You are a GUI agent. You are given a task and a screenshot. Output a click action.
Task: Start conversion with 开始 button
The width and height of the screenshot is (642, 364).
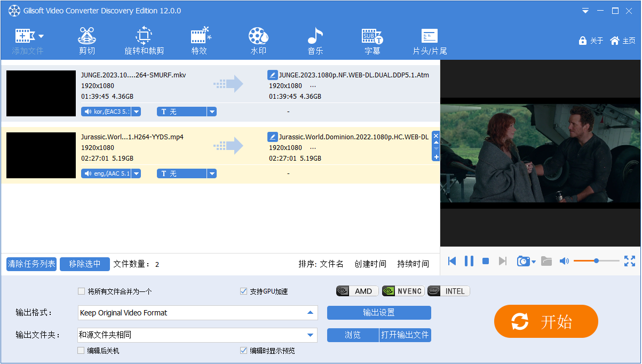(x=546, y=321)
